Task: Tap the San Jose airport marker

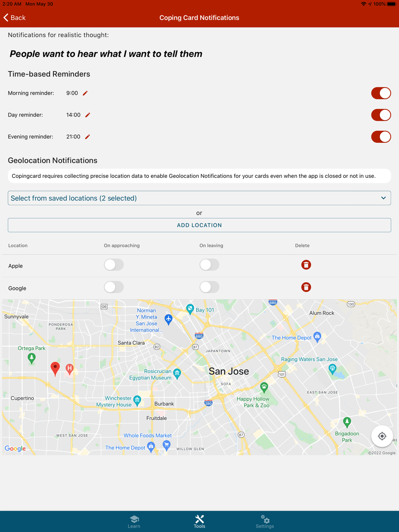Action: pos(168,319)
